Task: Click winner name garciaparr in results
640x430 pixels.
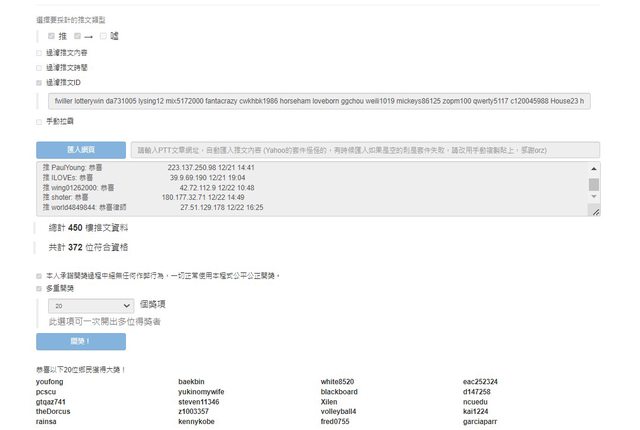Action: pyautogui.click(x=481, y=421)
